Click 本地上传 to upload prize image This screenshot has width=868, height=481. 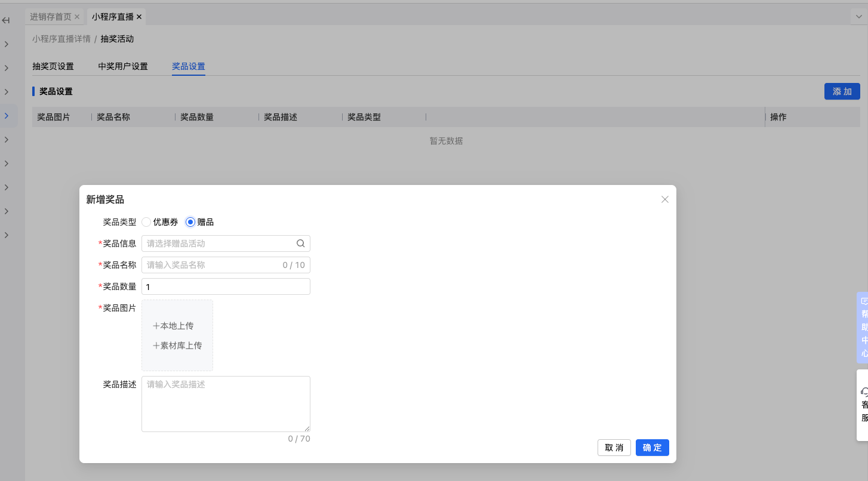[x=174, y=326]
